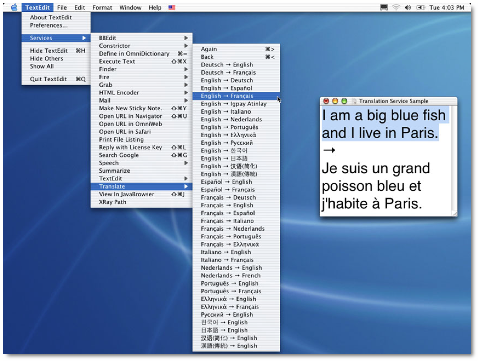Choose About TextEdit

click(x=56, y=17)
